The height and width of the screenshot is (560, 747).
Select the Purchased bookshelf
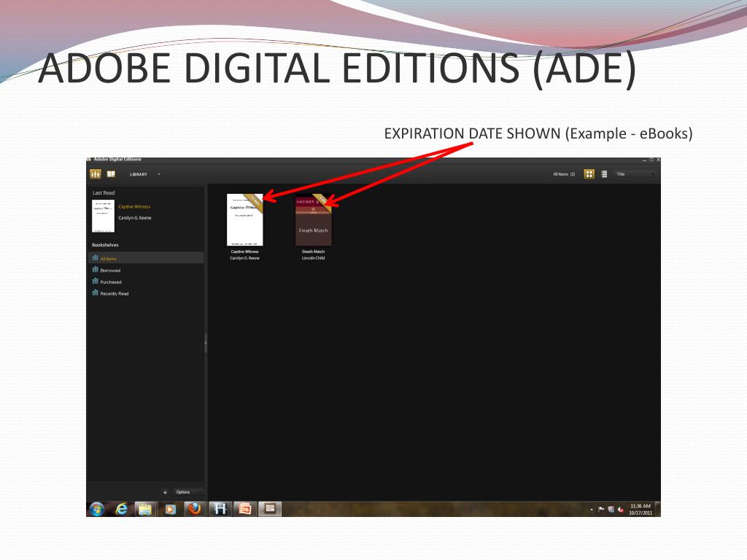146,282
